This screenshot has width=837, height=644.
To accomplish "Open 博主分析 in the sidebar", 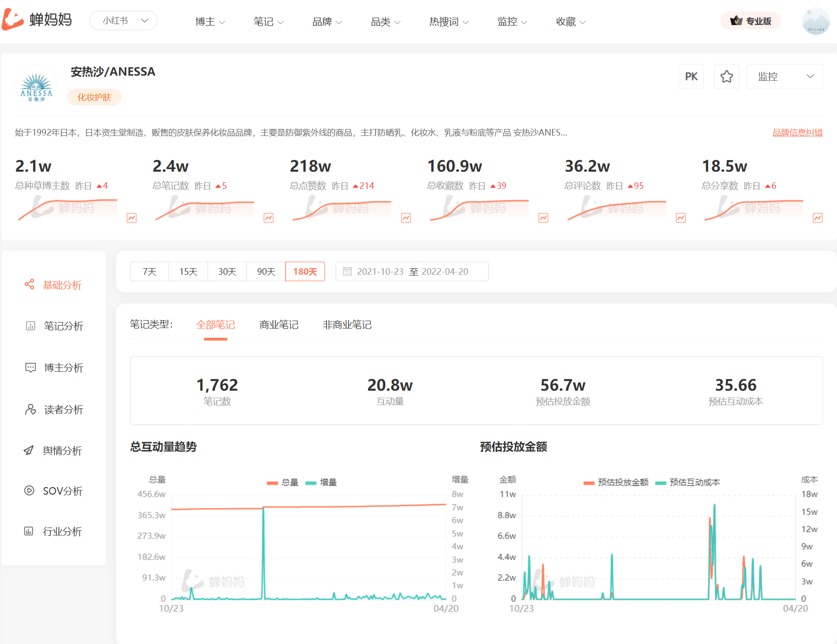I will (53, 367).
